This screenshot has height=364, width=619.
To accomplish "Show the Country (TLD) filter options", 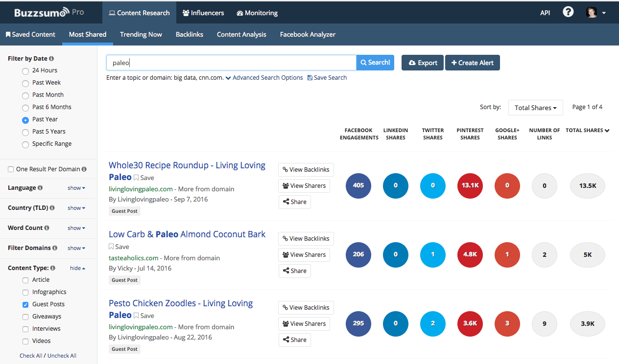I will (76, 208).
